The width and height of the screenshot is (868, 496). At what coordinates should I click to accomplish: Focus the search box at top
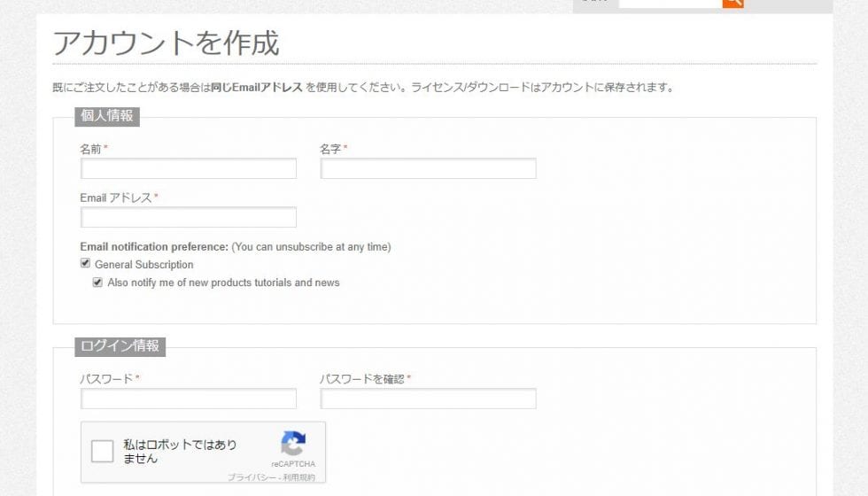point(670,3)
